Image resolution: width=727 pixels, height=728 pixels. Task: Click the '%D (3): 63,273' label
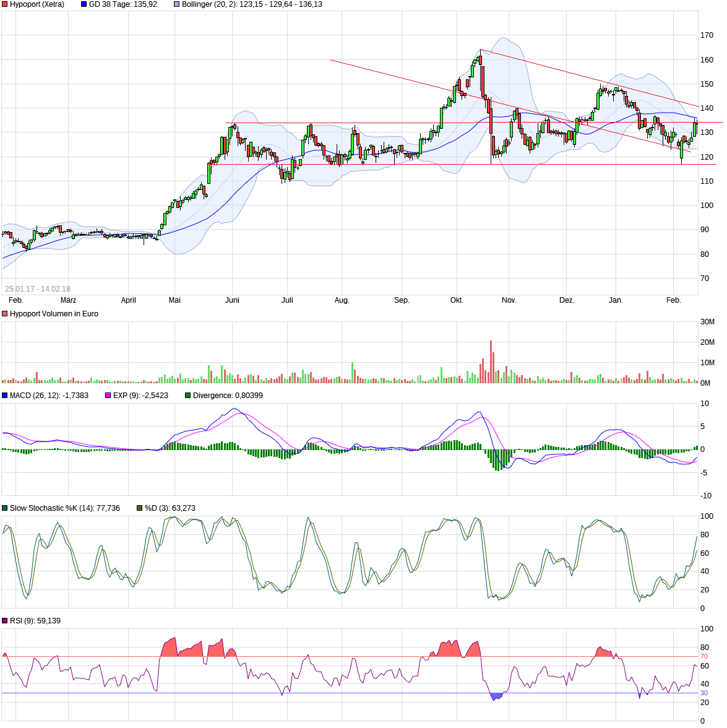(170, 508)
